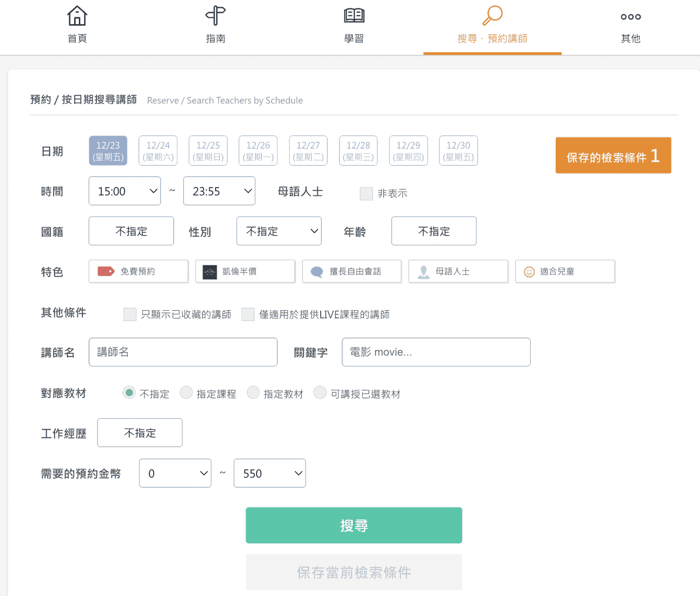Click the dark thumbnail icon in 凱倫半價
700x596 pixels.
tap(210, 272)
